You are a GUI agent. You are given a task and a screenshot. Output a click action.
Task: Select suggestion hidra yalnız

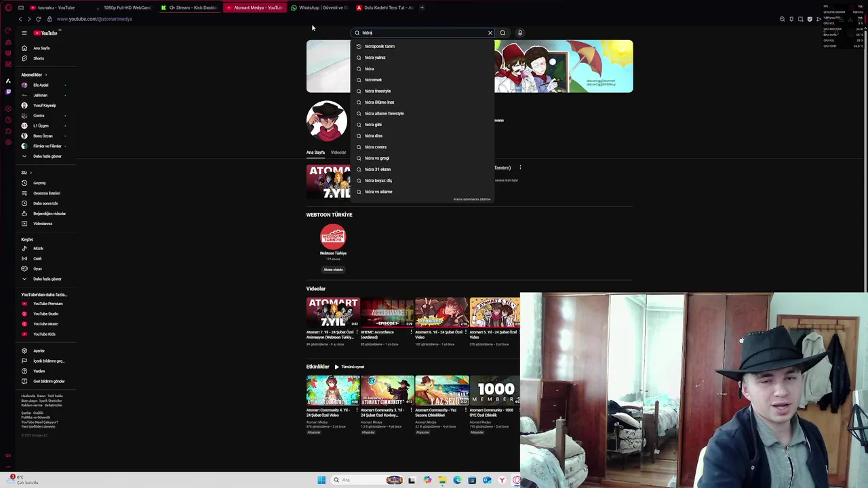pos(422,58)
